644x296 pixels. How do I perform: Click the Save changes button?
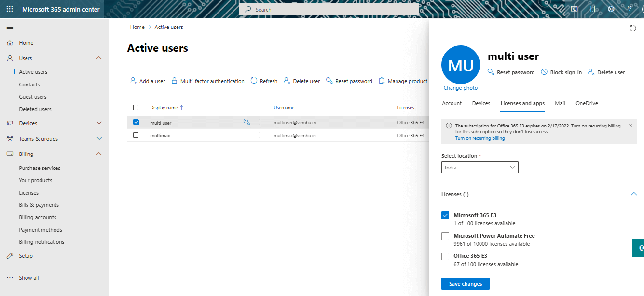point(466,284)
